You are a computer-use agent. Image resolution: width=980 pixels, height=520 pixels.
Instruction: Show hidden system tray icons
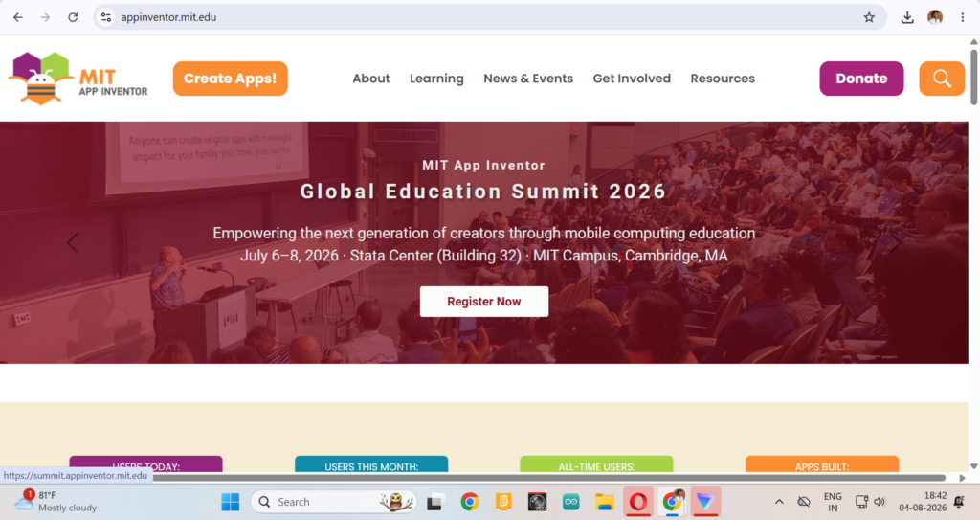pyautogui.click(x=779, y=502)
